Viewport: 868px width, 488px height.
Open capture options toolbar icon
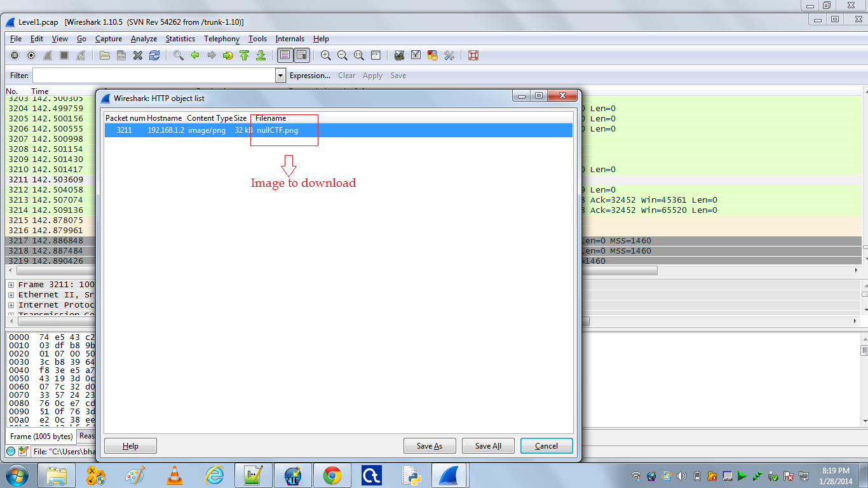click(31, 55)
